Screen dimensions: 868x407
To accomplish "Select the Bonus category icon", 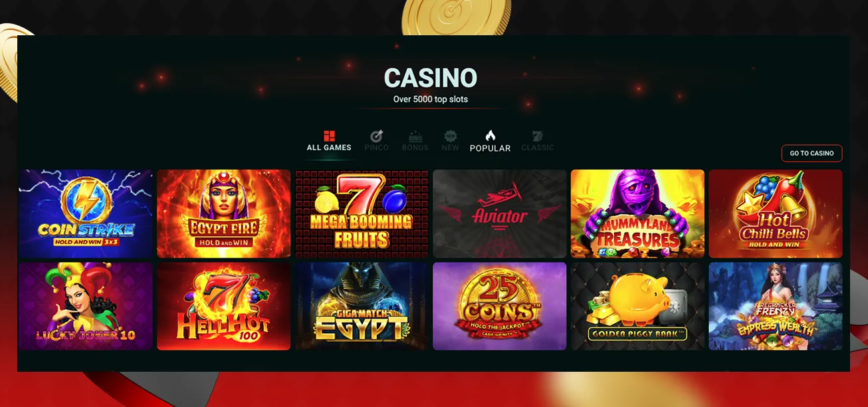I will point(415,136).
